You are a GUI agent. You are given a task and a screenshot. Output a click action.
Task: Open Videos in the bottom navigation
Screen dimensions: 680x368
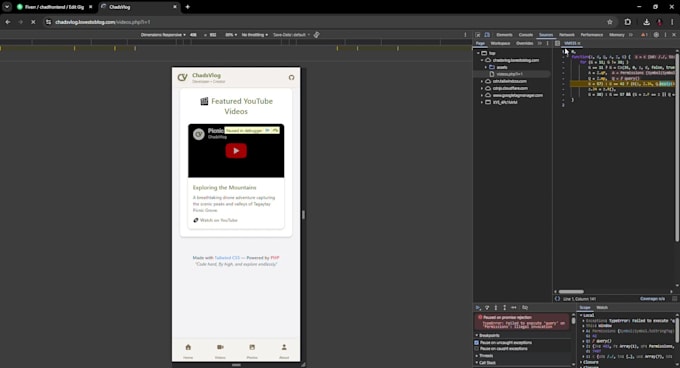pos(220,351)
